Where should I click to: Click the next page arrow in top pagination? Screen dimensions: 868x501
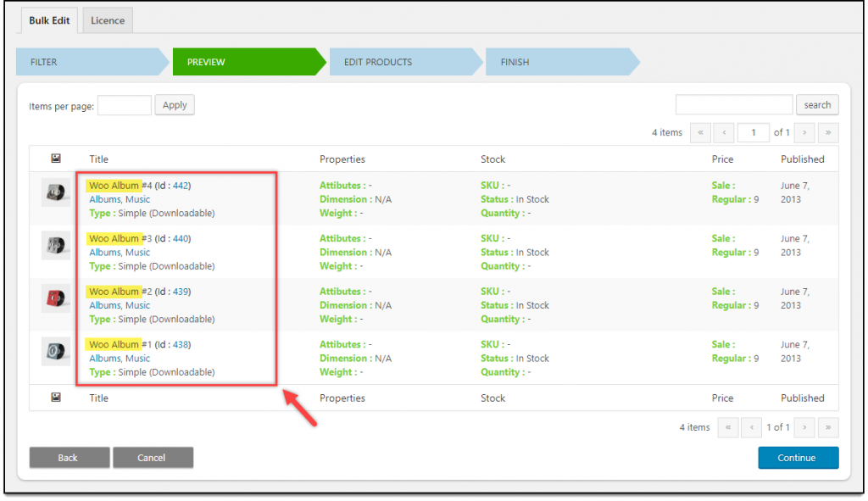[804, 132]
